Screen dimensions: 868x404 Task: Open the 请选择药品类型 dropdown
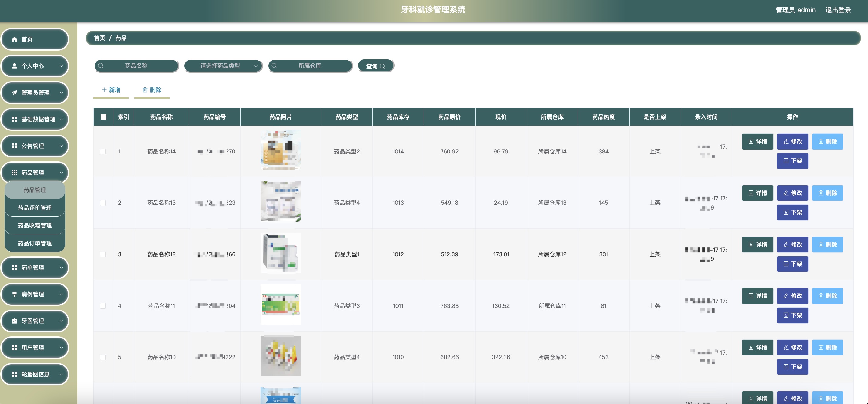coord(223,66)
